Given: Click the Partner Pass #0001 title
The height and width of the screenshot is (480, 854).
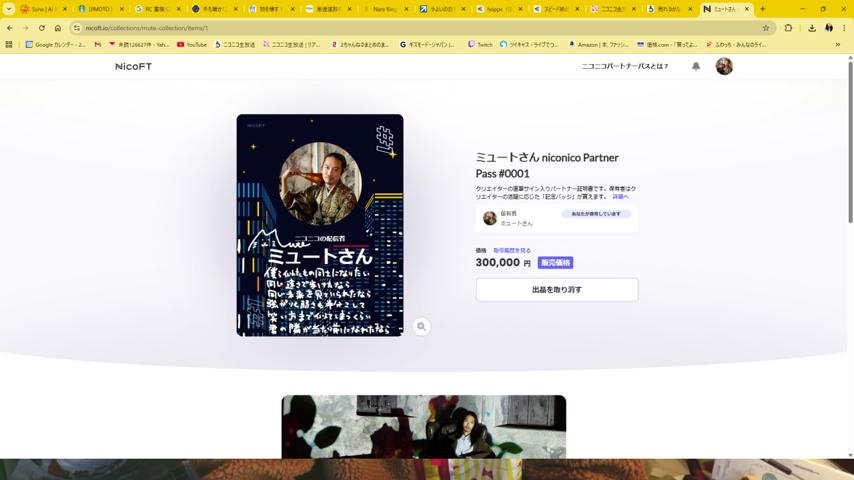Looking at the screenshot, I should coord(547,165).
